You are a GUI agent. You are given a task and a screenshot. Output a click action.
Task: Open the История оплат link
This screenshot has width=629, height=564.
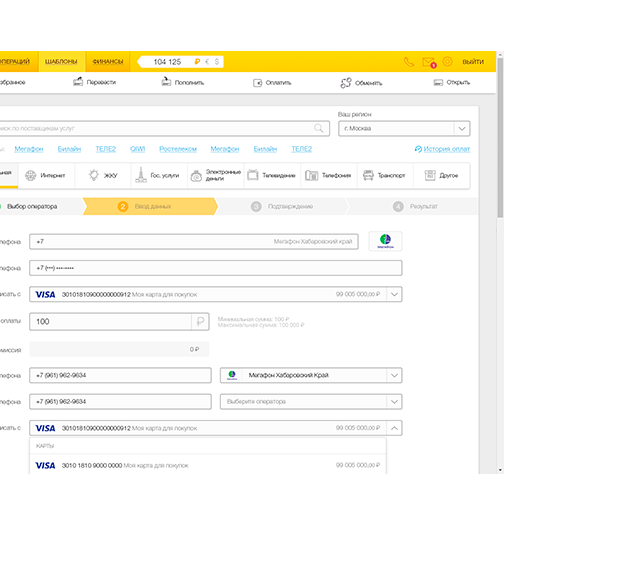tap(442, 149)
